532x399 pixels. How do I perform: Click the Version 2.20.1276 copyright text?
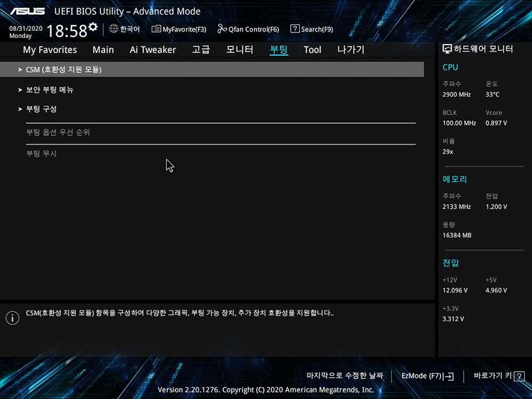pos(265,390)
